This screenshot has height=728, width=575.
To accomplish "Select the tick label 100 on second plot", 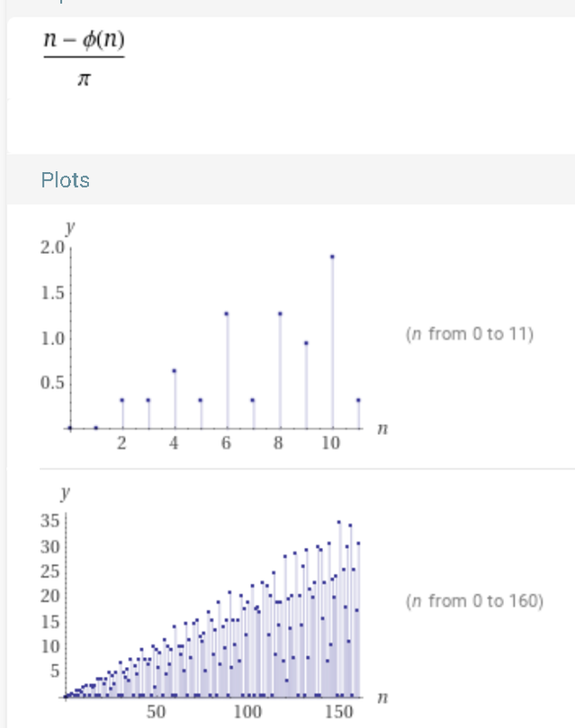I will pos(247,712).
